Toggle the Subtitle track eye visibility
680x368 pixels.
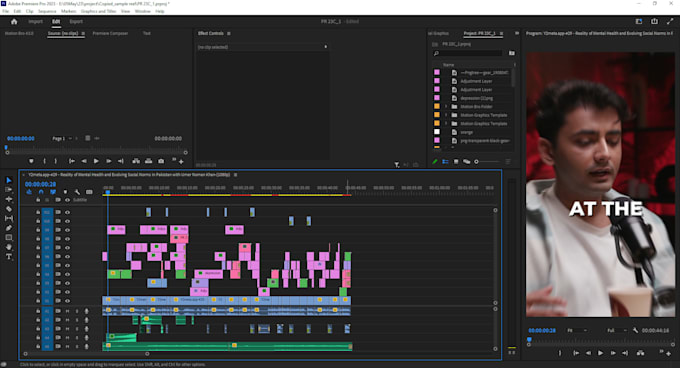[x=67, y=200]
